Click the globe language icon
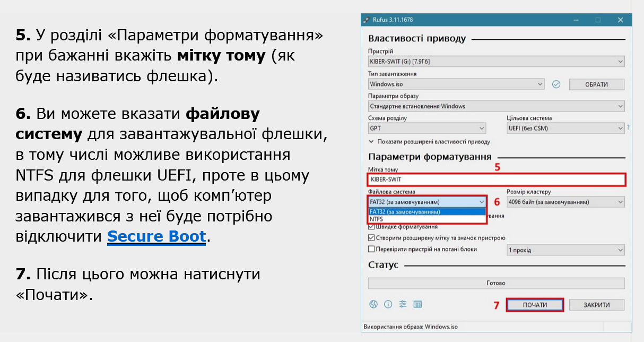Viewport: 644px width, 342px height. 373,304
